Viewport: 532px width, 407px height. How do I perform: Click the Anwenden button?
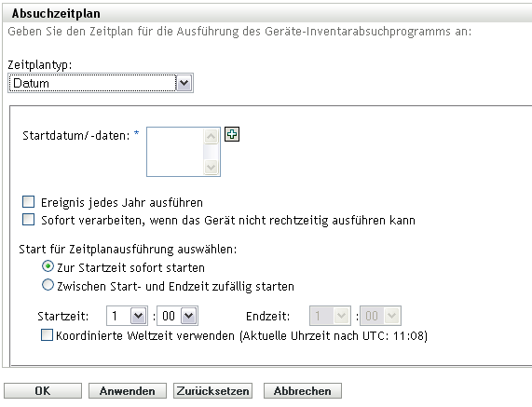click(128, 391)
